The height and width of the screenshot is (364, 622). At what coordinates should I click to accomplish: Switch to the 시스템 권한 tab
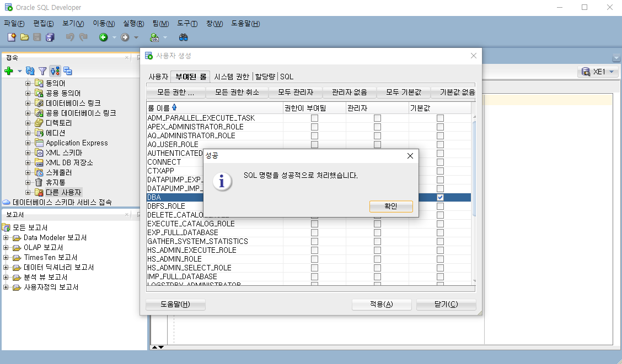pyautogui.click(x=232, y=77)
